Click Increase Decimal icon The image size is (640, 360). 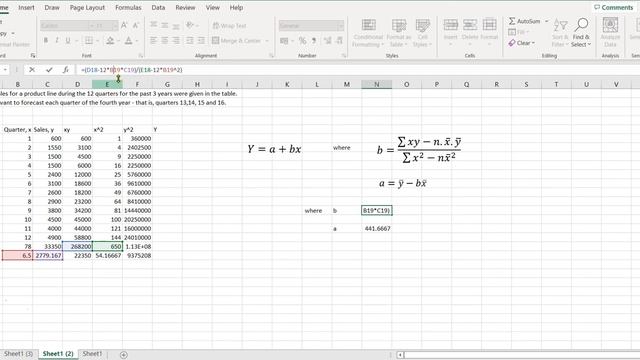click(x=328, y=41)
